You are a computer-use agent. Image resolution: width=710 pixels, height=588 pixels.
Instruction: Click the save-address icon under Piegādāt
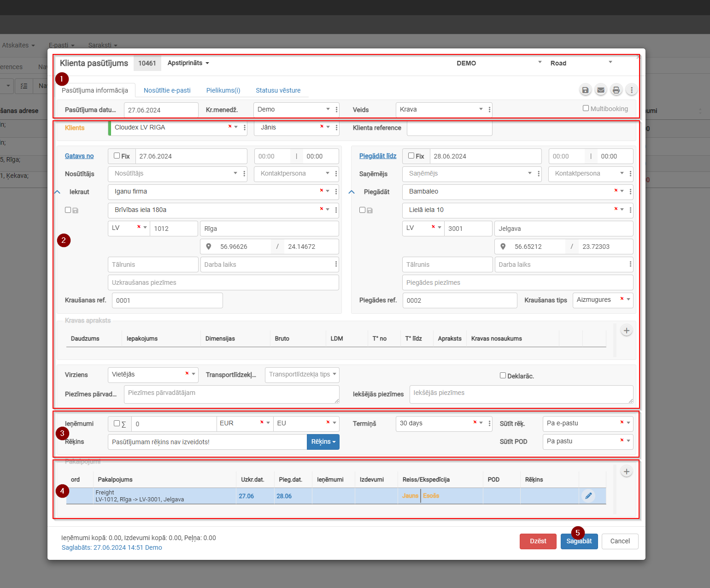point(370,210)
